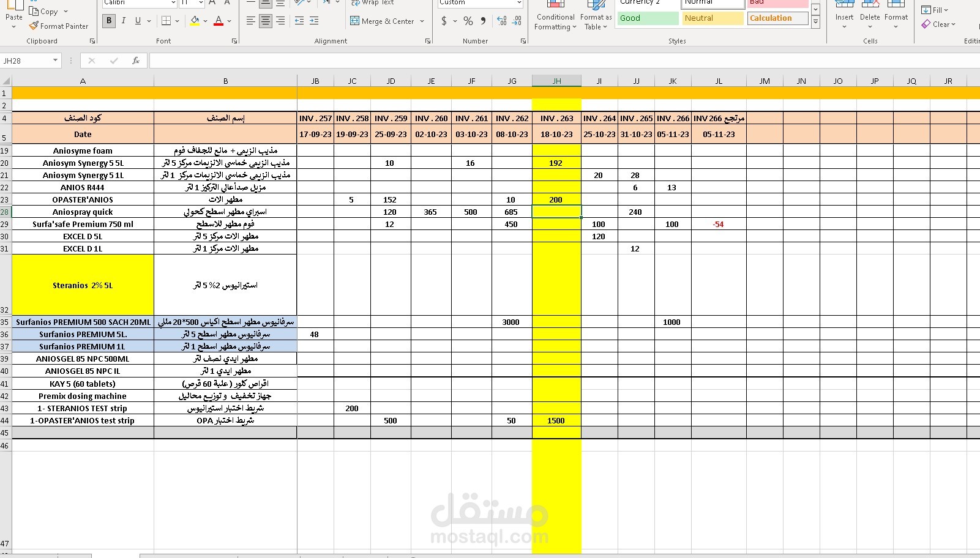
Task: Open Clipboard group dialog launcher
Action: pyautogui.click(x=92, y=41)
